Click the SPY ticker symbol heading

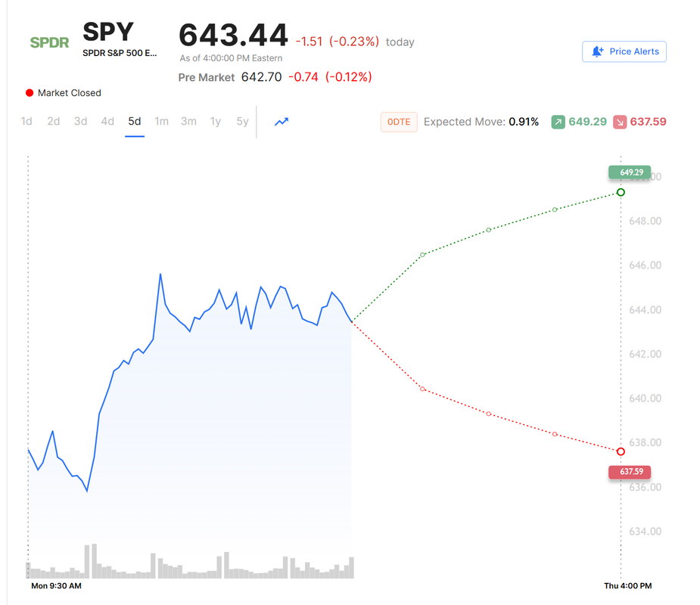(x=108, y=32)
